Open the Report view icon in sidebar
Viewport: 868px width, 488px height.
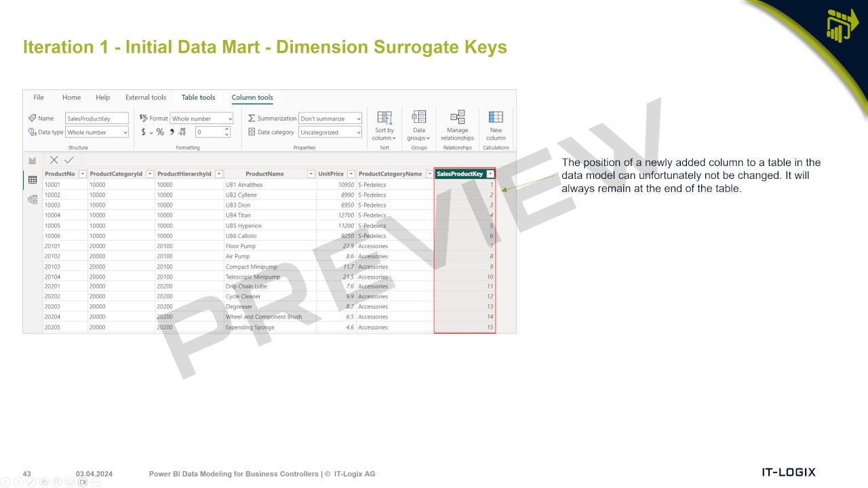click(x=32, y=161)
